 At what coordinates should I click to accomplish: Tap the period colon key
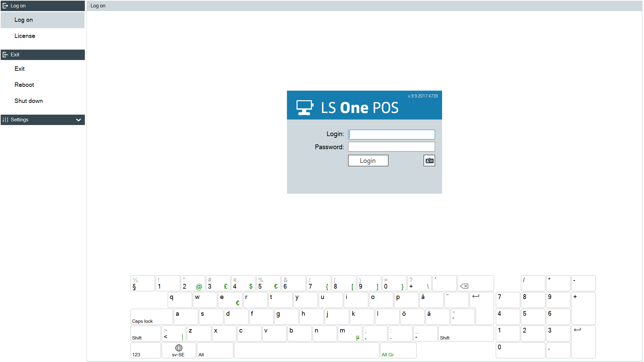(400, 334)
